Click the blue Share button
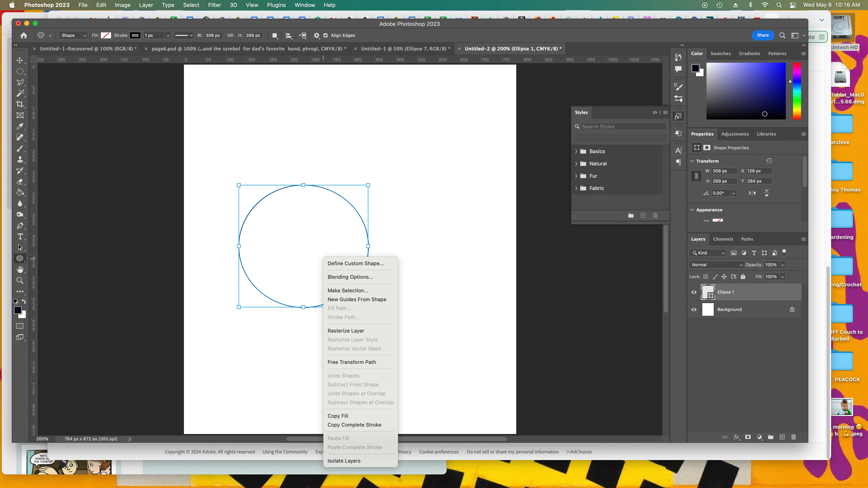This screenshot has width=868, height=488. tap(762, 35)
